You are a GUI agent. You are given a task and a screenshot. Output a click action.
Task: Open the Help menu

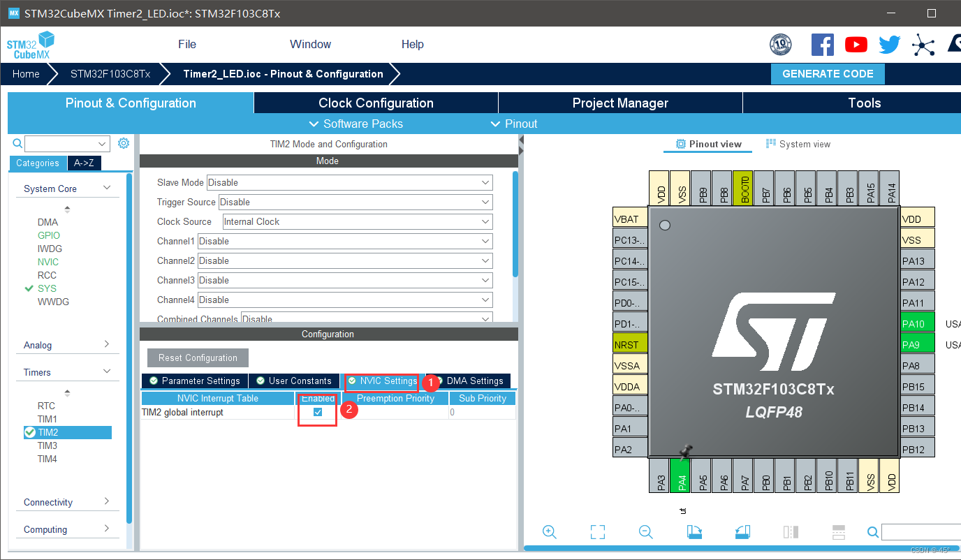412,44
